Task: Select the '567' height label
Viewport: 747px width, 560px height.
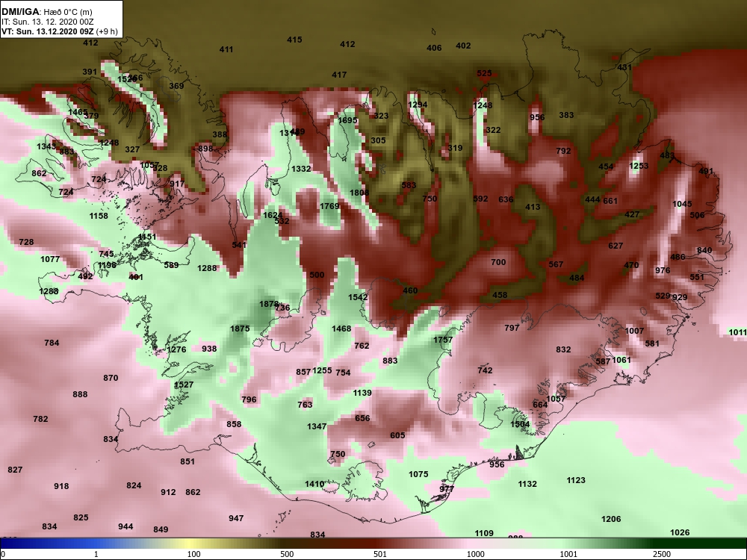Action: click(556, 264)
